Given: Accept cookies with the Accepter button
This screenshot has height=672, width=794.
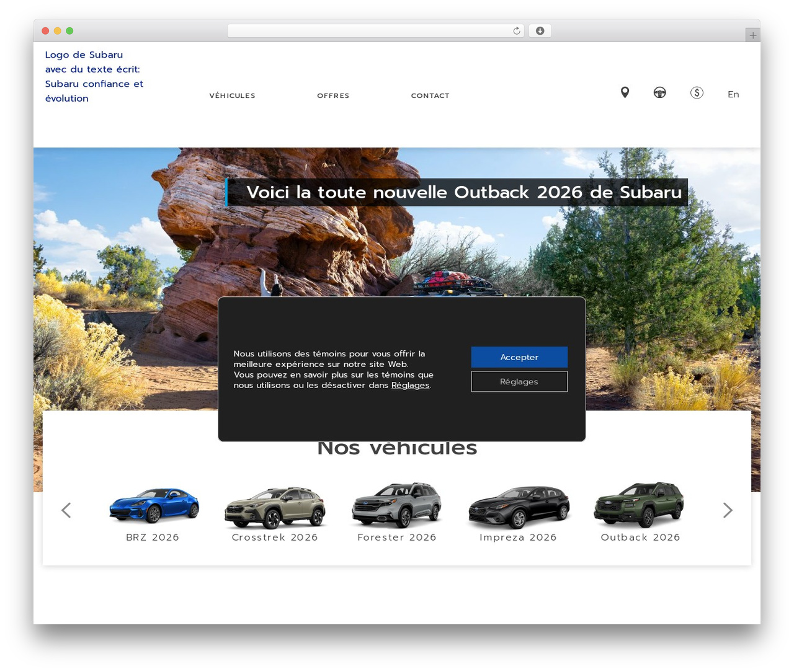Looking at the screenshot, I should (519, 357).
